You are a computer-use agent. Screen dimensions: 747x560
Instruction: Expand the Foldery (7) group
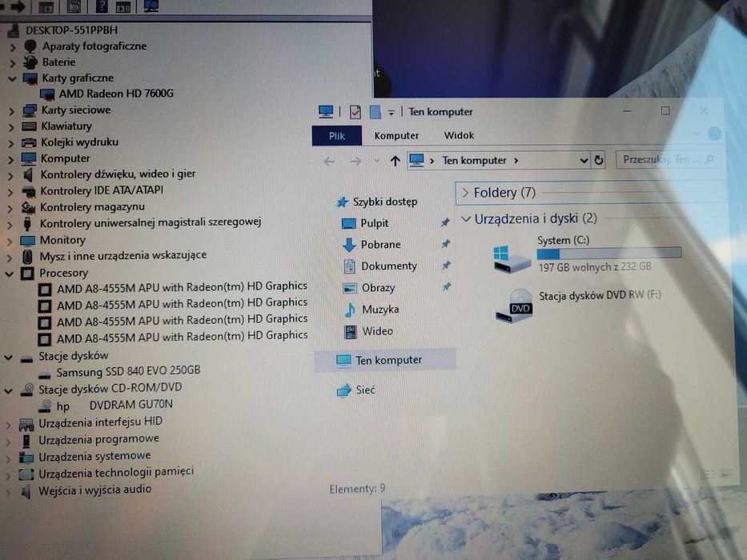pyautogui.click(x=465, y=193)
